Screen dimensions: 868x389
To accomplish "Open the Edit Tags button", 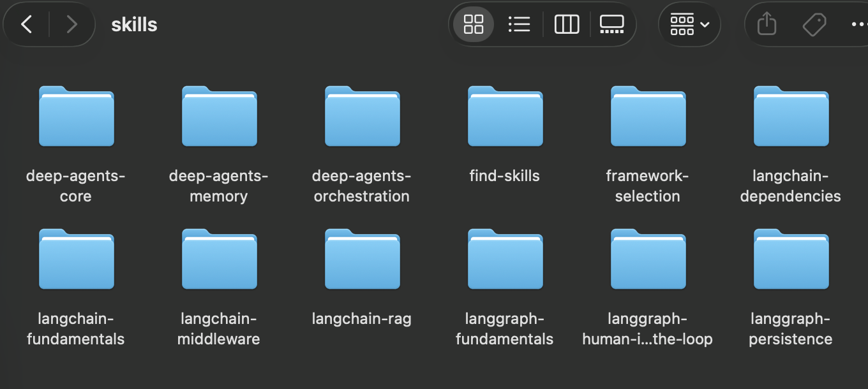I will pyautogui.click(x=814, y=25).
